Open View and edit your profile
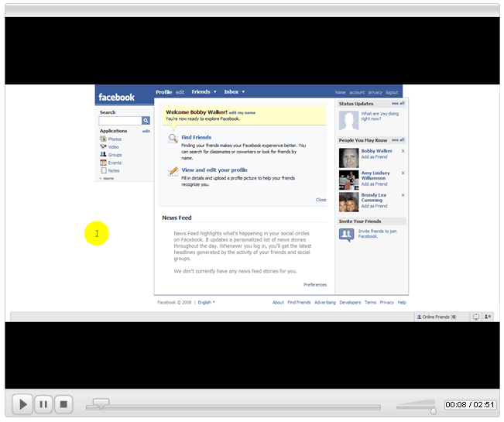504x422 pixels. coord(214,170)
